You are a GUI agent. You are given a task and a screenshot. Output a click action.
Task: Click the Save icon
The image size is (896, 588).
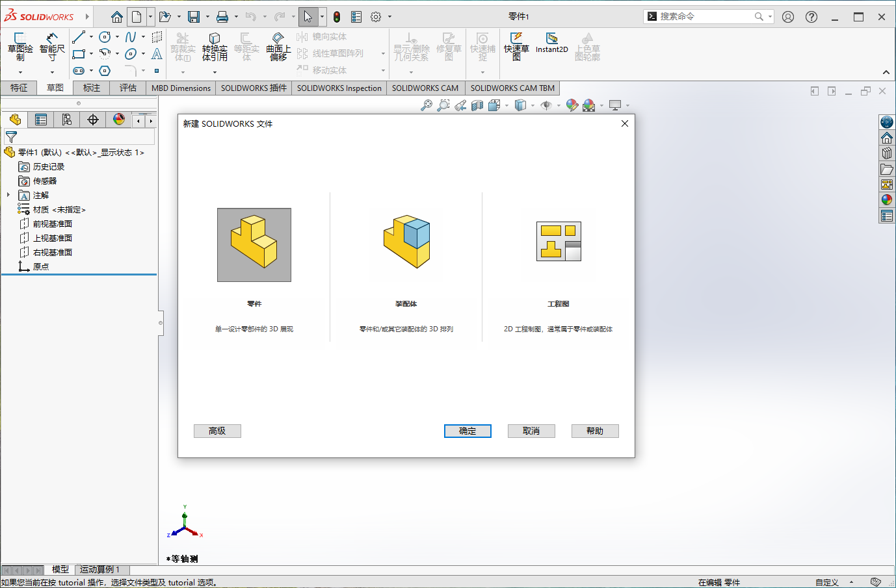pyautogui.click(x=194, y=17)
